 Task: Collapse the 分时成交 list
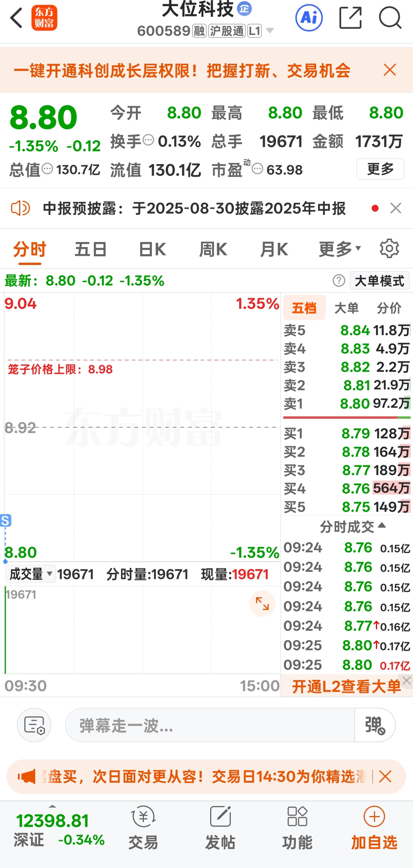tap(352, 527)
